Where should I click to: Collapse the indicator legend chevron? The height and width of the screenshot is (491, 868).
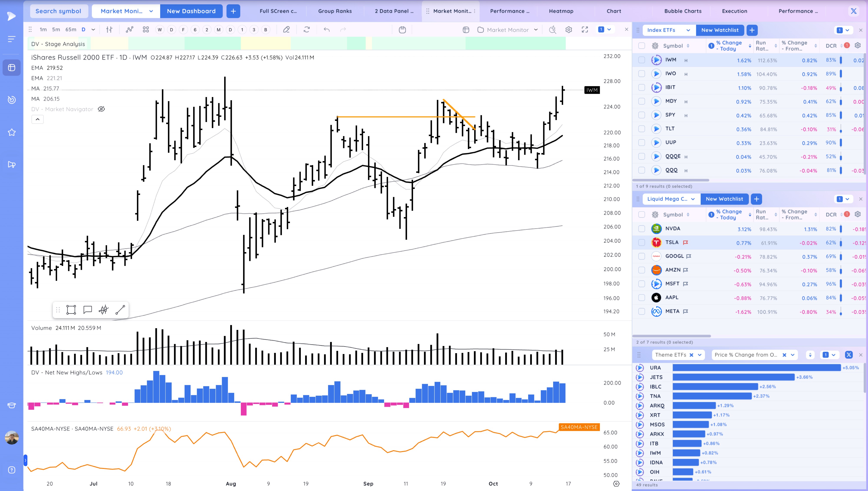coord(37,119)
